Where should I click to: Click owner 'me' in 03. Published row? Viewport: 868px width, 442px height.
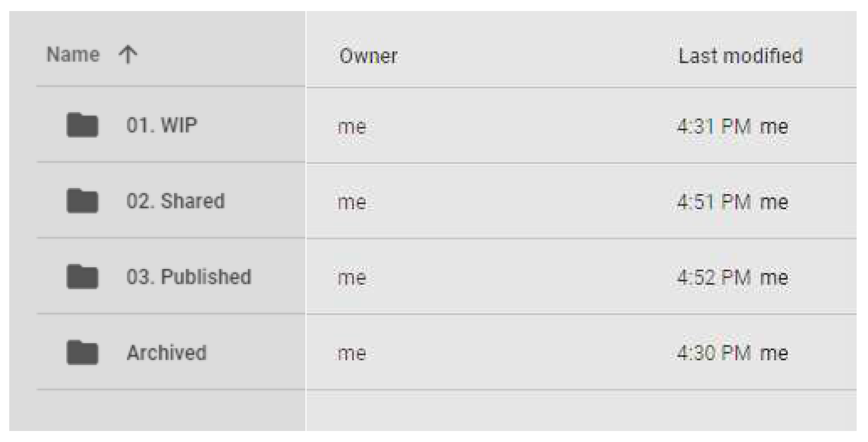click(x=352, y=278)
